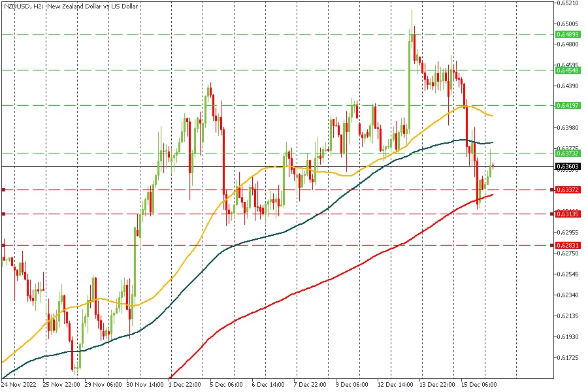Click the right anchor square of the 0.63372 line
Image resolution: width=588 pixels, height=392 pixels.
pos(551,190)
